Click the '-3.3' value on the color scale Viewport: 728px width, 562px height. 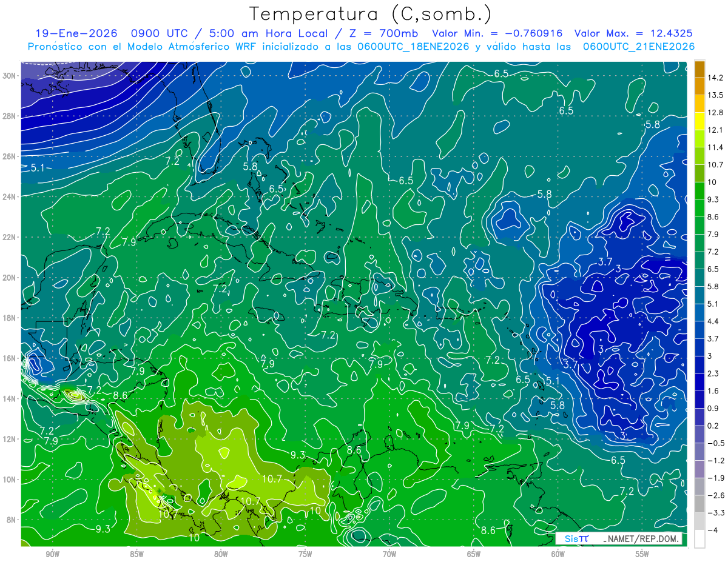(715, 513)
